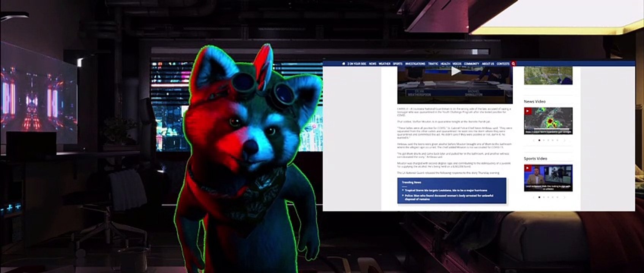Click the Sports Video heading
Screen dimensions: 644x273
pyautogui.click(x=535, y=158)
